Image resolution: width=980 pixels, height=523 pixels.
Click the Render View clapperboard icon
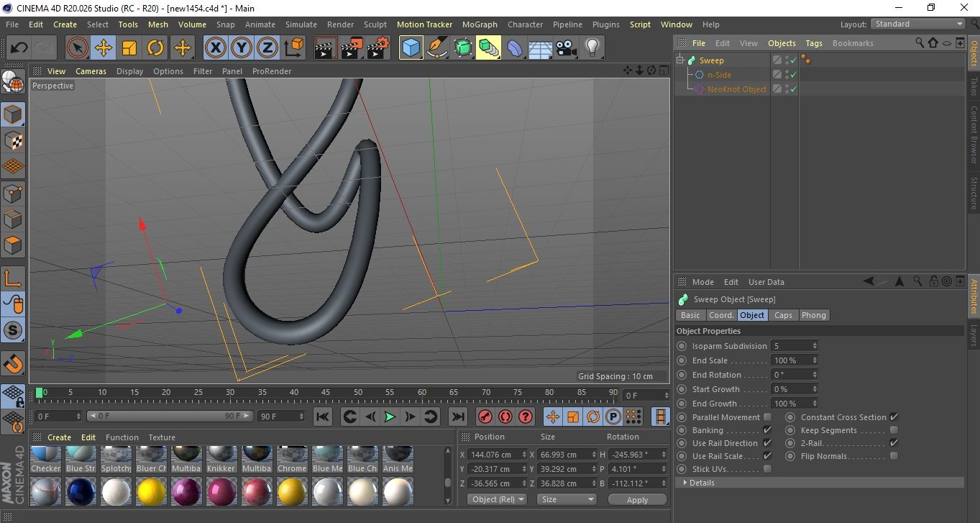326,48
